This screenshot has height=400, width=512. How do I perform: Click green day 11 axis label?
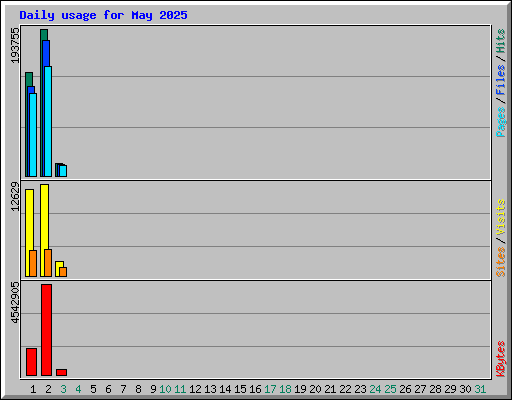[x=180, y=389]
